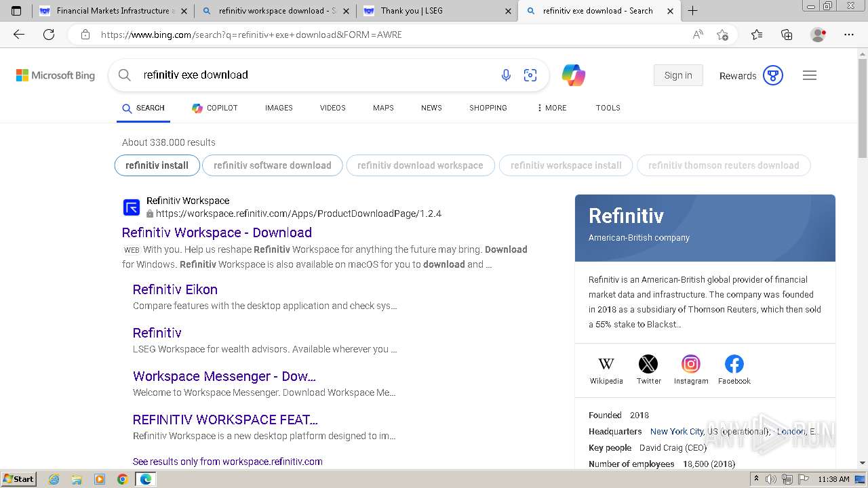Choose refinitiv workspace install suggestion chip
The width and height of the screenshot is (868, 488).
pos(566,165)
